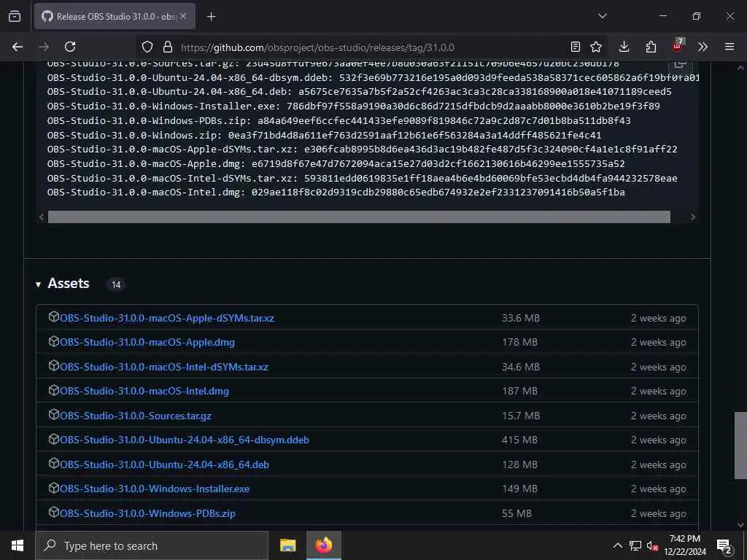Viewport: 747px width, 560px height.
Task: Toggle reader view icon
Action: coord(576,47)
